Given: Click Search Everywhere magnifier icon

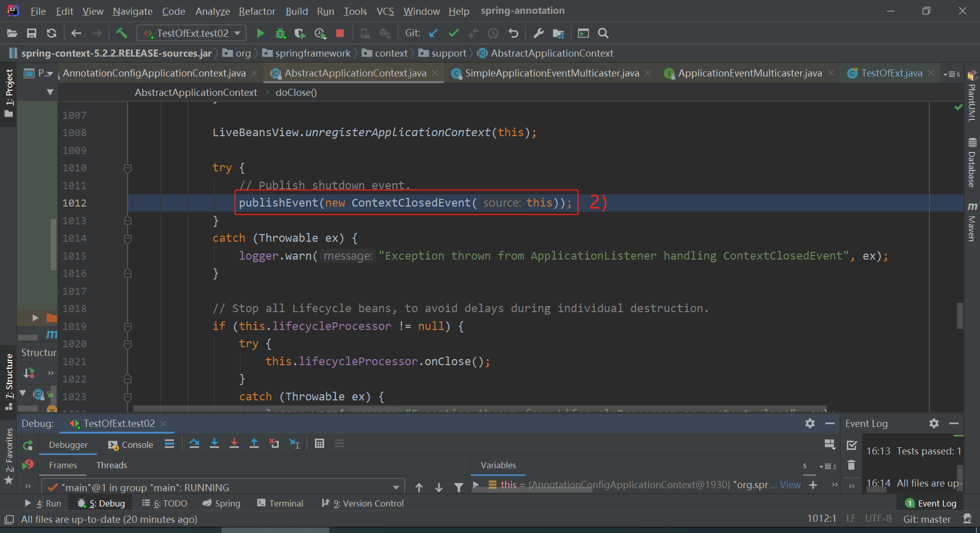Looking at the screenshot, I should point(603,34).
